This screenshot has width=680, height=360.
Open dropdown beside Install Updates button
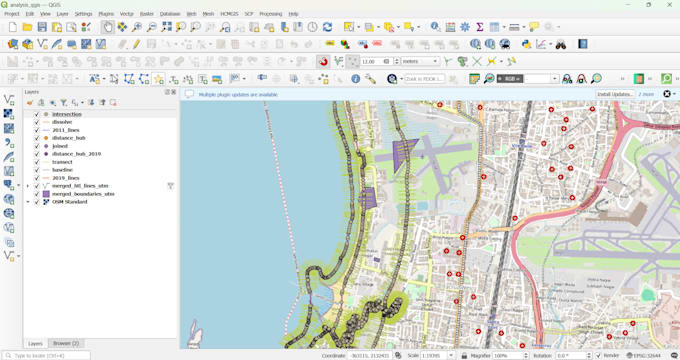click(674, 94)
